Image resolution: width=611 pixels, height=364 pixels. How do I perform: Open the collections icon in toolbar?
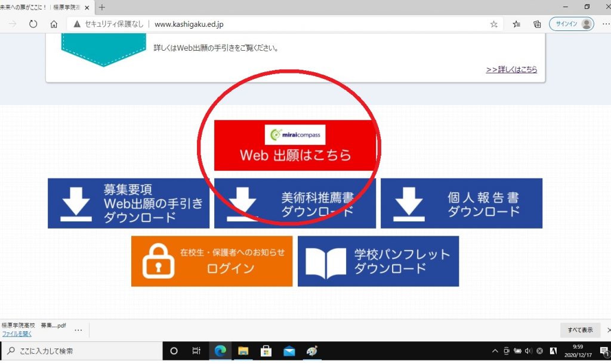click(x=537, y=24)
